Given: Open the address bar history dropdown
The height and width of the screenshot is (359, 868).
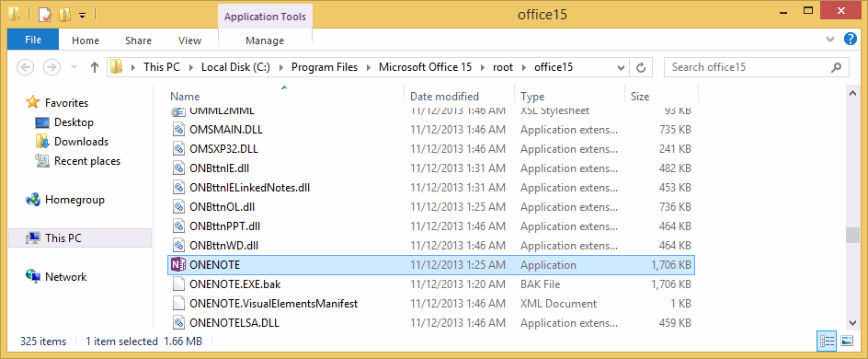Looking at the screenshot, I should [x=622, y=67].
